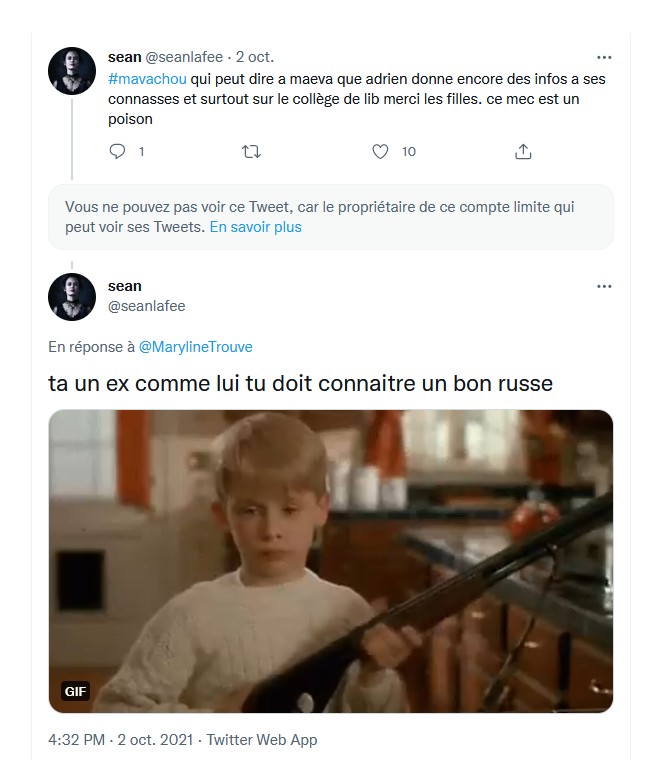
Task: Retweet the first tweet about #mavachou
Action: [x=251, y=152]
